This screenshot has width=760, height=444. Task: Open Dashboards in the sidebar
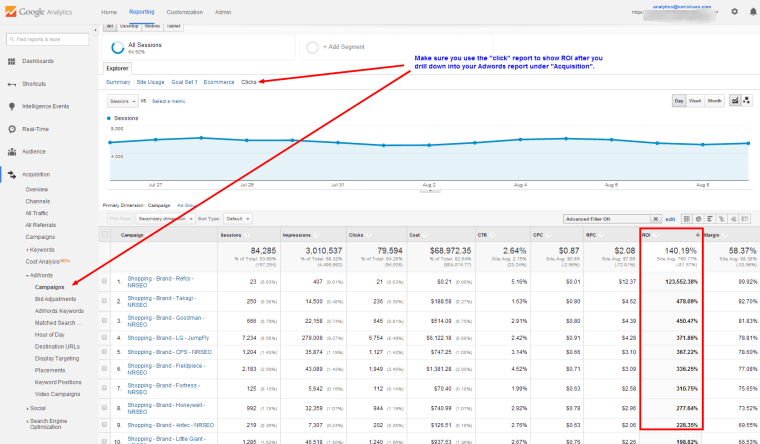click(37, 61)
